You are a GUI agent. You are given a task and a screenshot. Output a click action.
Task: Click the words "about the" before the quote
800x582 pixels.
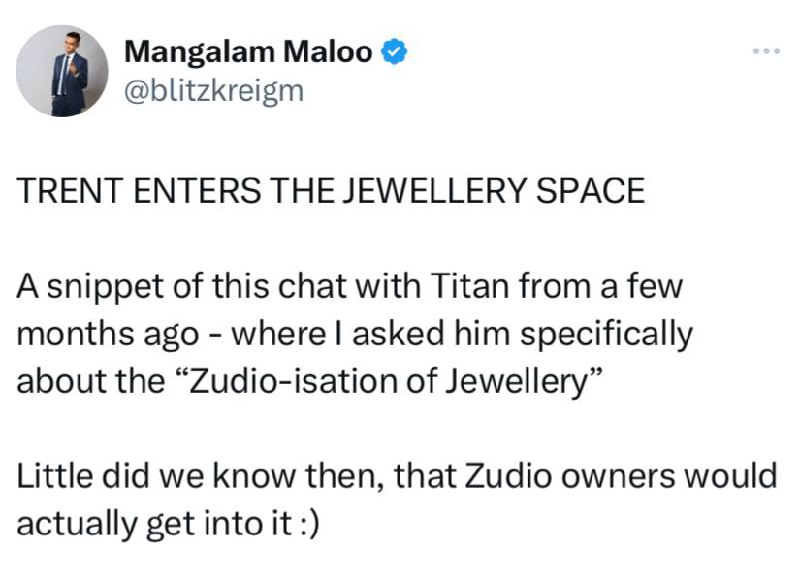click(90, 381)
